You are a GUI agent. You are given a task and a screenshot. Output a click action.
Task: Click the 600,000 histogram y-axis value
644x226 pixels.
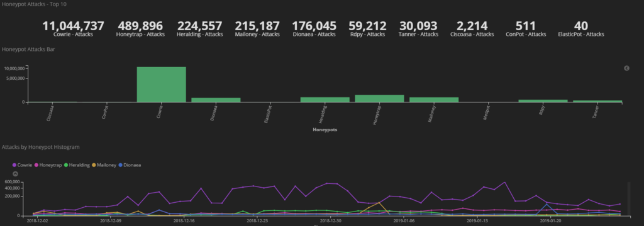point(13,181)
